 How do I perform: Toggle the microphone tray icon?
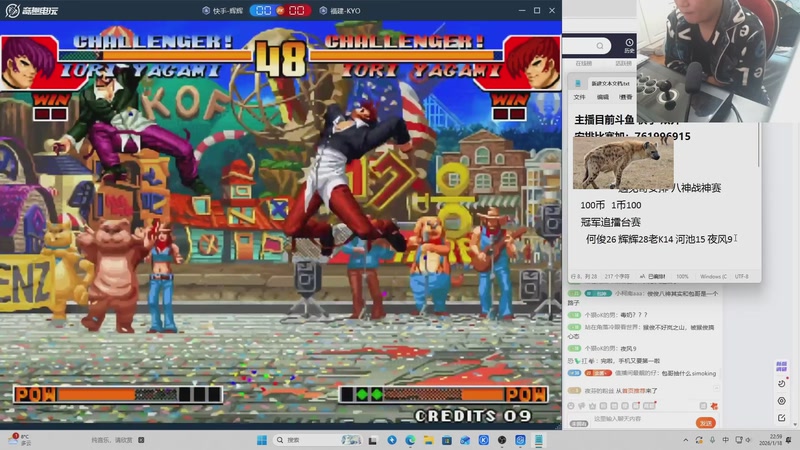[x=712, y=440]
